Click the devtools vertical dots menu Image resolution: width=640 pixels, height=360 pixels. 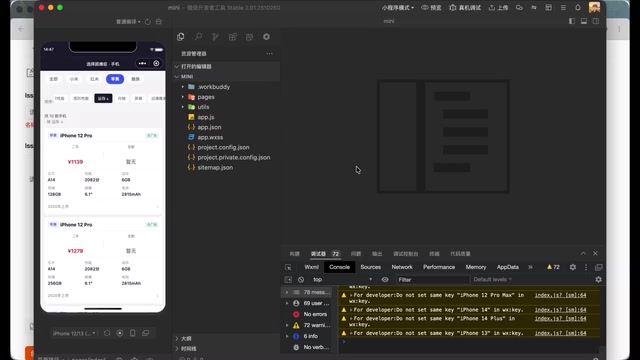coord(586,267)
